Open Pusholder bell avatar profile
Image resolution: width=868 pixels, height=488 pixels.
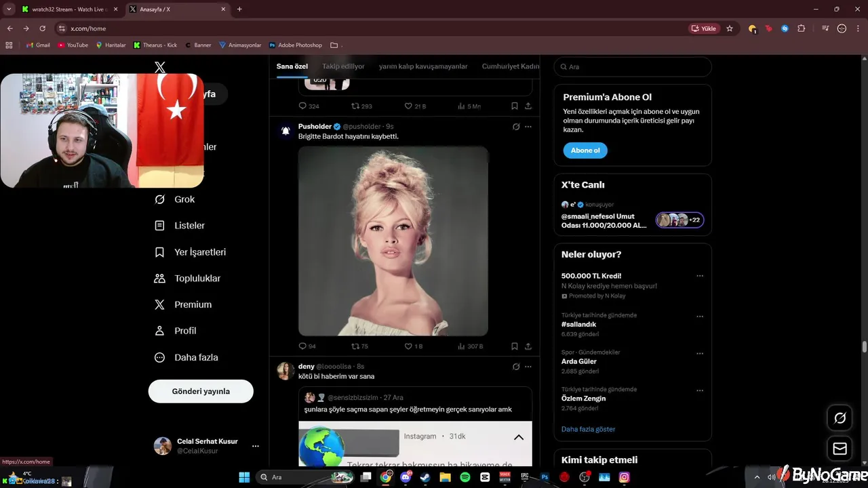coord(285,130)
